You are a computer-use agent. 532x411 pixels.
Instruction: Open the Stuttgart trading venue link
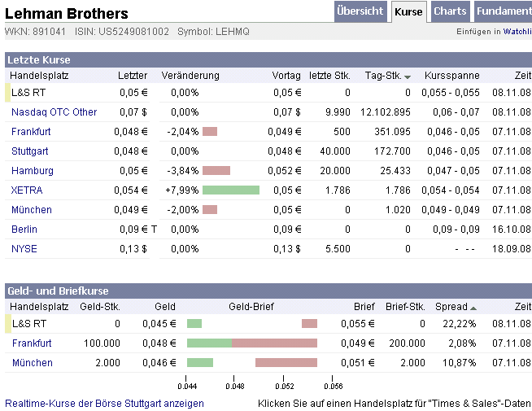(30, 151)
